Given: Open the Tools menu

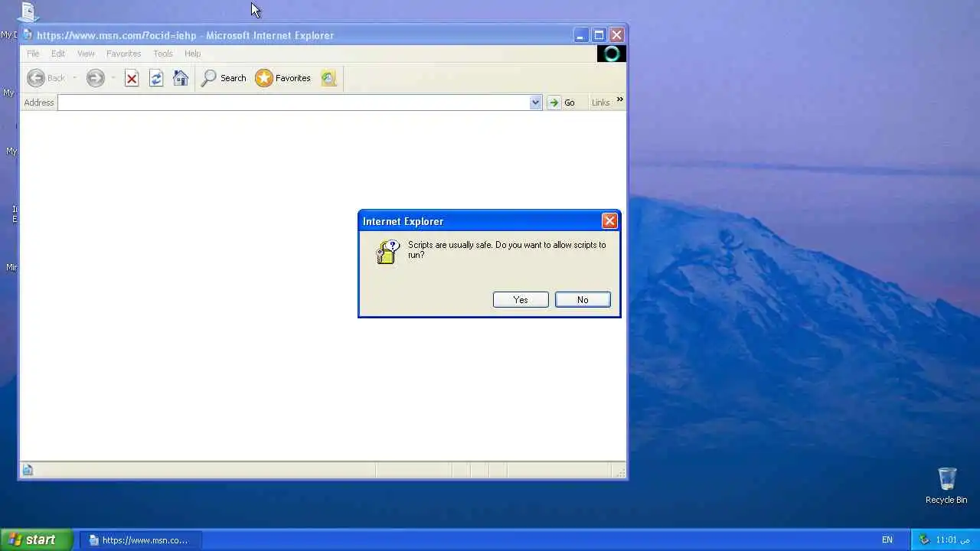Looking at the screenshot, I should click(x=163, y=54).
